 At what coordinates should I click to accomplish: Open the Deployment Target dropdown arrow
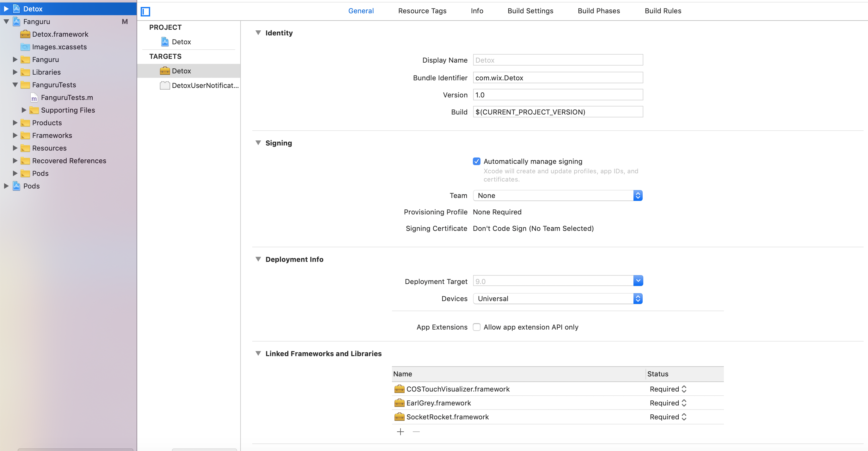638,281
